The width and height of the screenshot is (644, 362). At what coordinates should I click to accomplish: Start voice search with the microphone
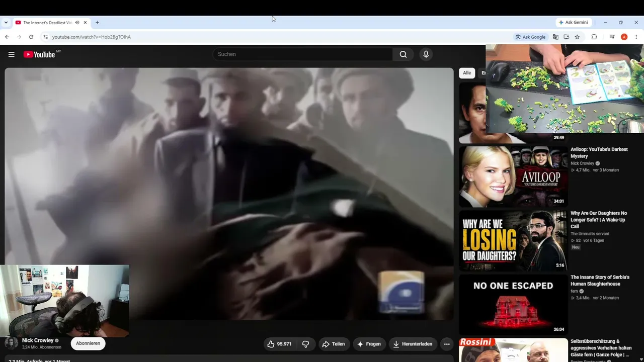point(426,54)
